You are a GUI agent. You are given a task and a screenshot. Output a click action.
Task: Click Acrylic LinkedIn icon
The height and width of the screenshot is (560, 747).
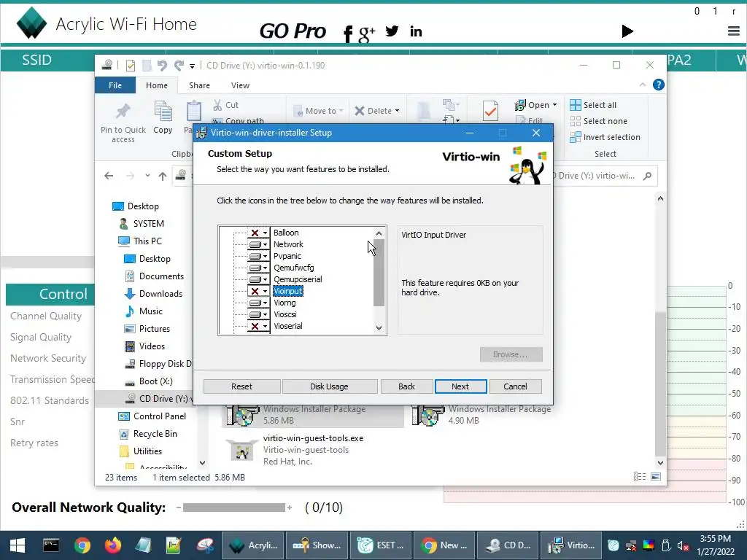coord(416,32)
